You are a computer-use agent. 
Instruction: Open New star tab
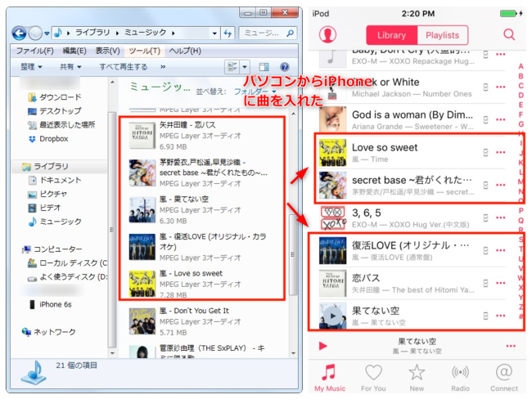(x=417, y=378)
